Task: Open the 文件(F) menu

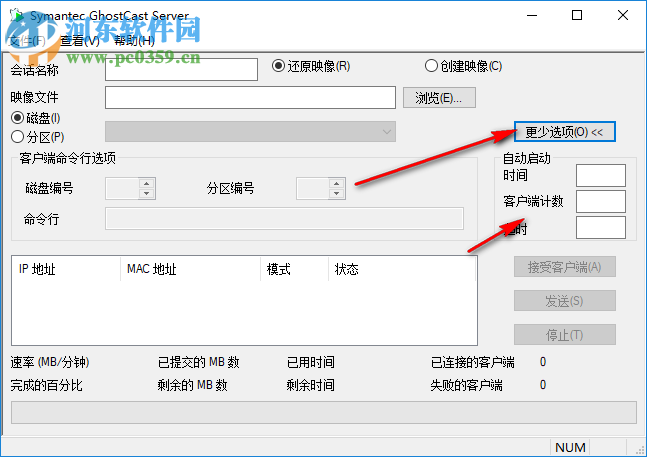Action: [x=27, y=40]
